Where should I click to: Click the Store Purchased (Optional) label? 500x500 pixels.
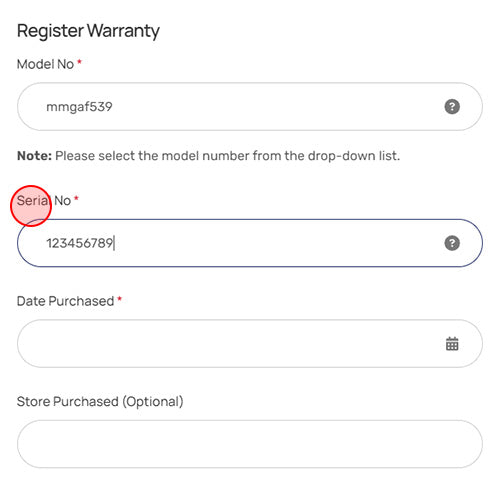[x=100, y=402]
